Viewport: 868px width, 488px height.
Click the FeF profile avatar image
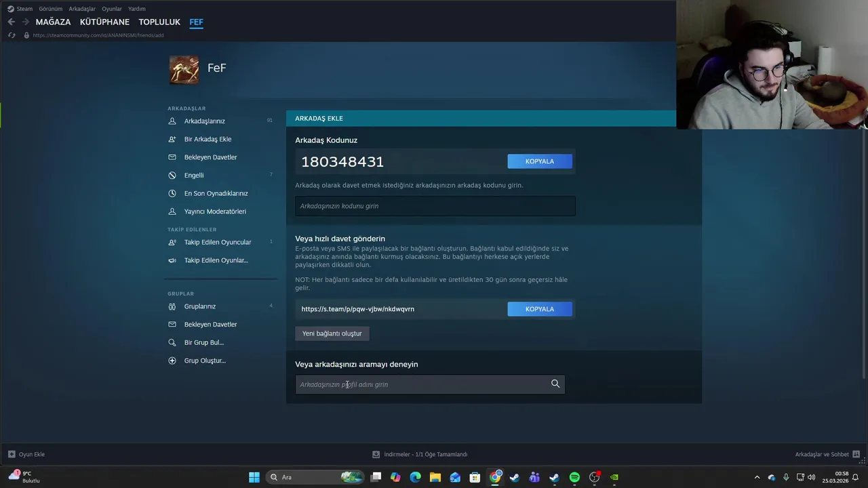point(184,70)
